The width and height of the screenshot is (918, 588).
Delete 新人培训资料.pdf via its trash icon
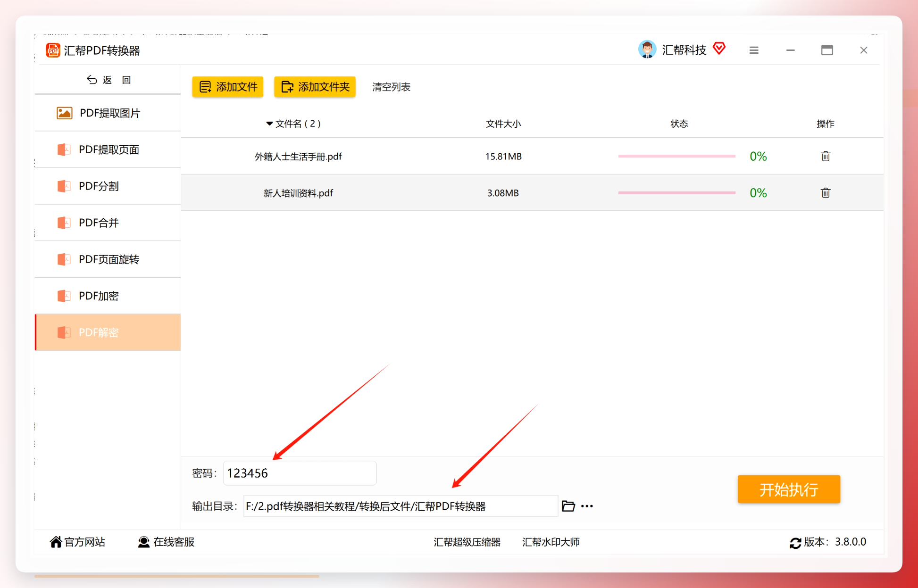(x=826, y=193)
